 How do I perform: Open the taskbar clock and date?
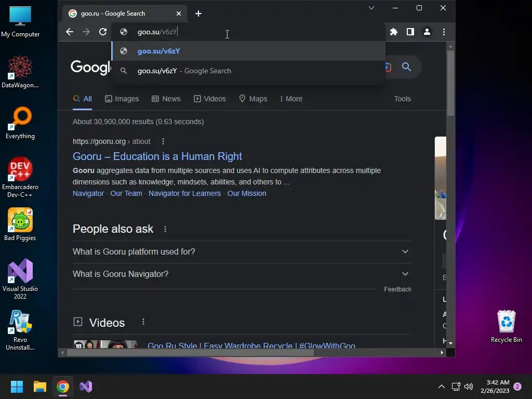495,387
